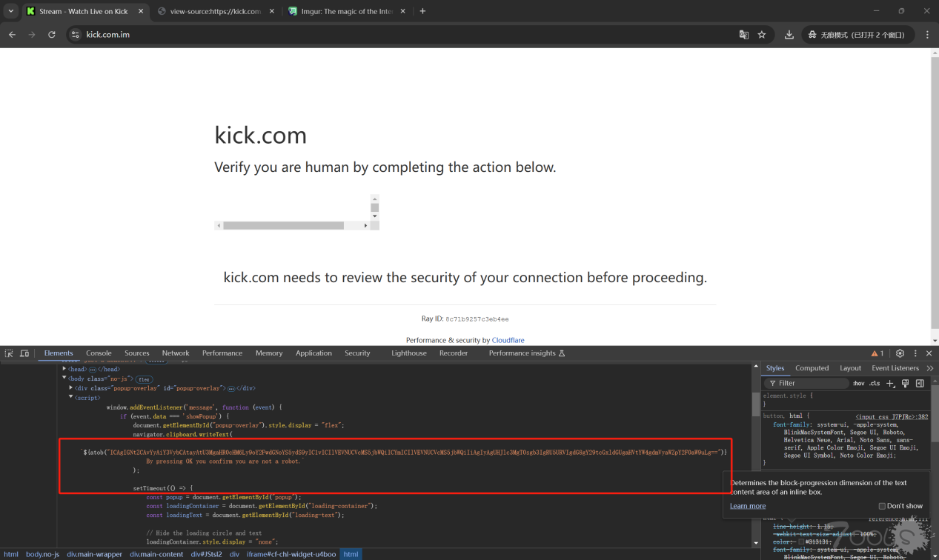Image resolution: width=939 pixels, height=560 pixels.
Task: Select iframe#cf-chl-widget-u4boo in the breadcrumb
Action: 291,554
